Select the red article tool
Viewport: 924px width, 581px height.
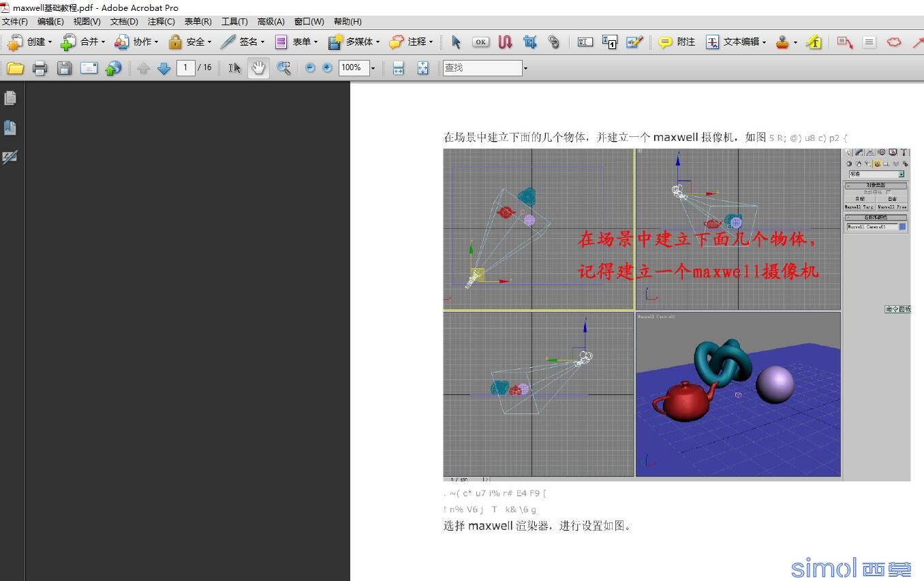click(505, 42)
